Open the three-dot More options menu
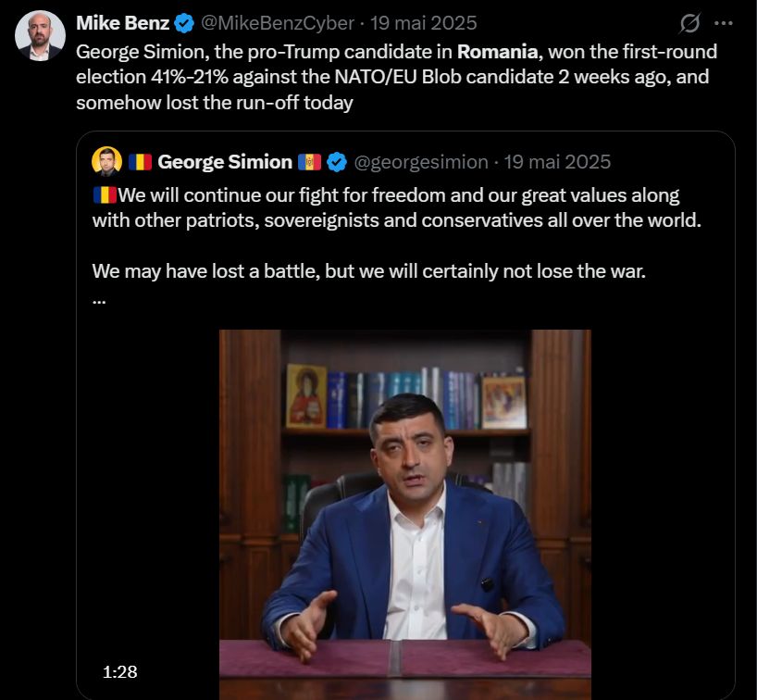This screenshot has width=757, height=700. (724, 24)
